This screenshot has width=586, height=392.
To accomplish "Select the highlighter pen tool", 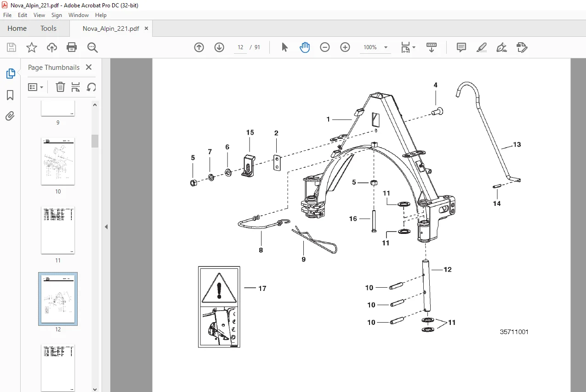I will click(482, 47).
